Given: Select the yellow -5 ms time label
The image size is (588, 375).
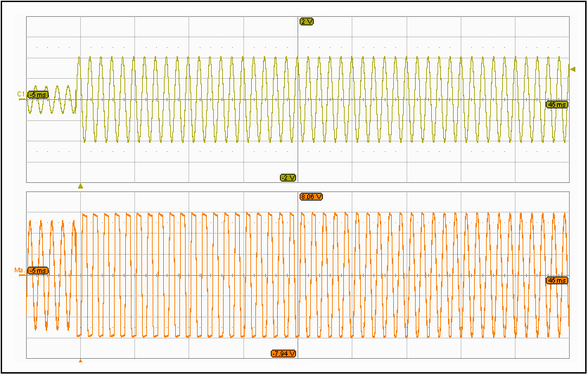Looking at the screenshot, I should 38,94.
